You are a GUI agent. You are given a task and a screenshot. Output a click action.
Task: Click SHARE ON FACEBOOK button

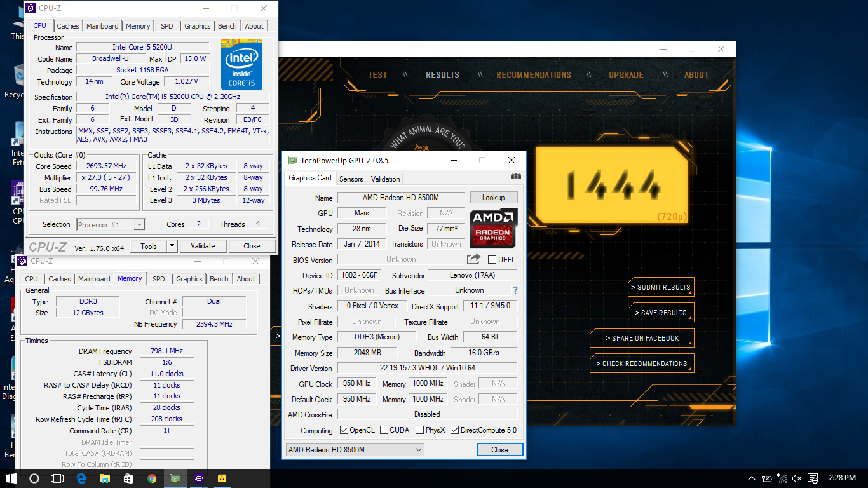point(642,338)
